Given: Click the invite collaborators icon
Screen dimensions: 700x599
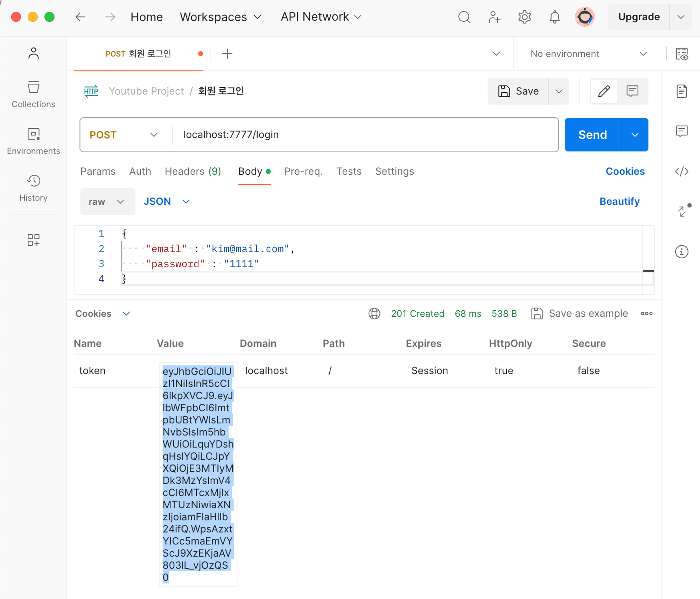Looking at the screenshot, I should click(x=494, y=17).
